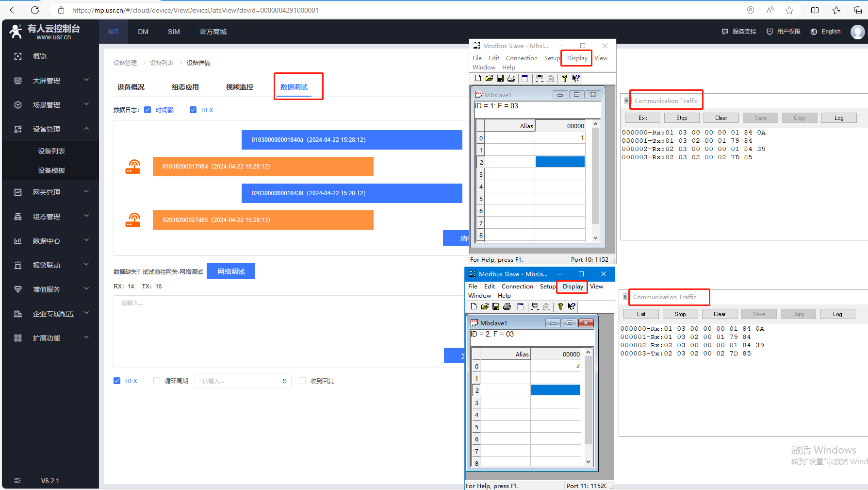Click Print icon in lower Modbus Slave toolbar

pyautogui.click(x=507, y=306)
